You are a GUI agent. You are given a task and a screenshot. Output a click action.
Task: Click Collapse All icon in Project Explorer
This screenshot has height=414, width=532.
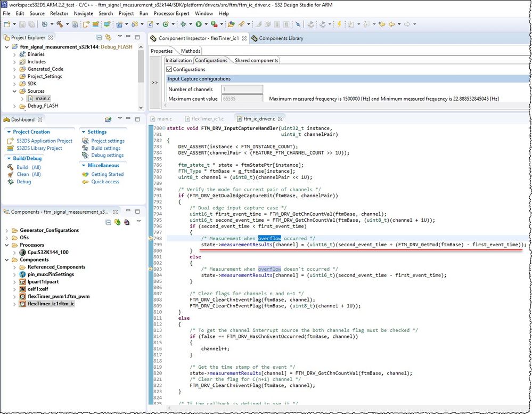(x=99, y=37)
